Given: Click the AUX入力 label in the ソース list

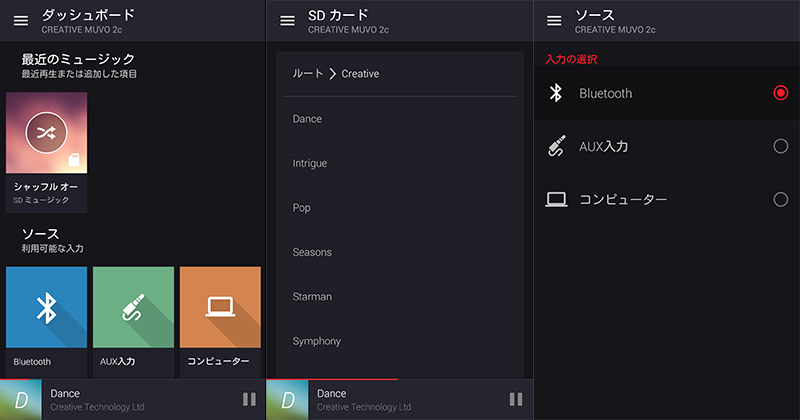Looking at the screenshot, I should [x=604, y=146].
